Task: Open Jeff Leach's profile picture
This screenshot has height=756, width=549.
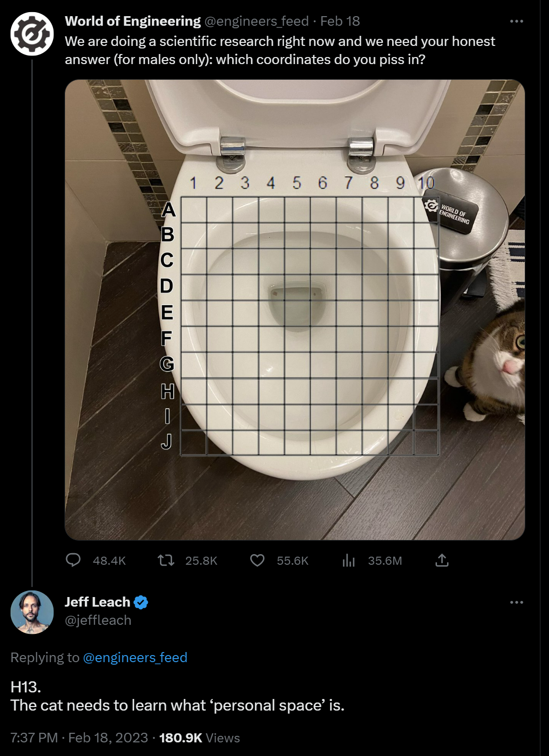Action: tap(32, 612)
